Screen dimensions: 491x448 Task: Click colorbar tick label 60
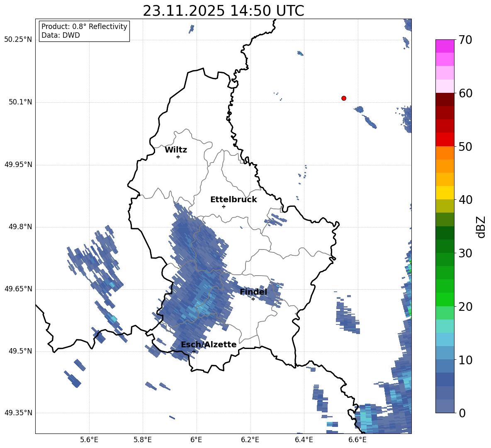[x=465, y=93]
